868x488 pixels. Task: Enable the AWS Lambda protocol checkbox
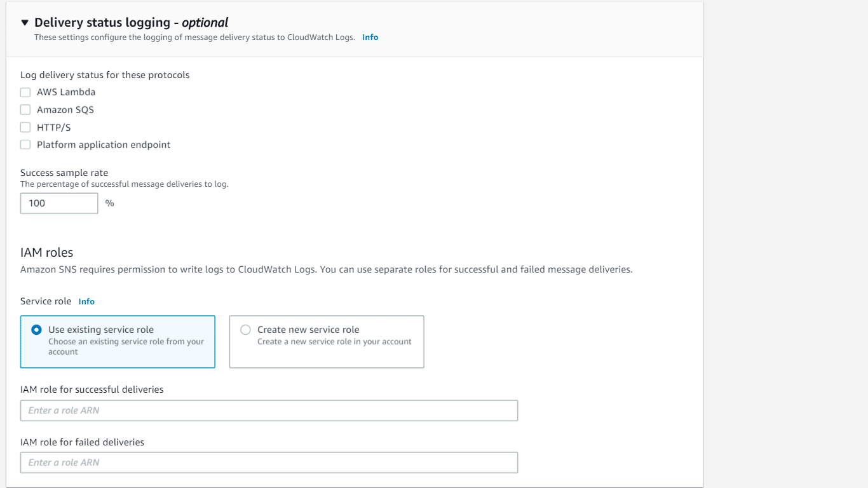[25, 92]
